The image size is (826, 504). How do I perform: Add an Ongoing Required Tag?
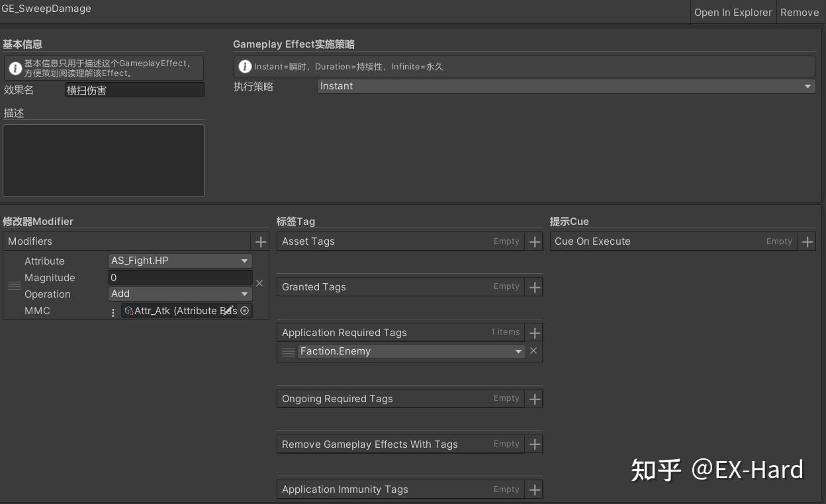(x=534, y=398)
